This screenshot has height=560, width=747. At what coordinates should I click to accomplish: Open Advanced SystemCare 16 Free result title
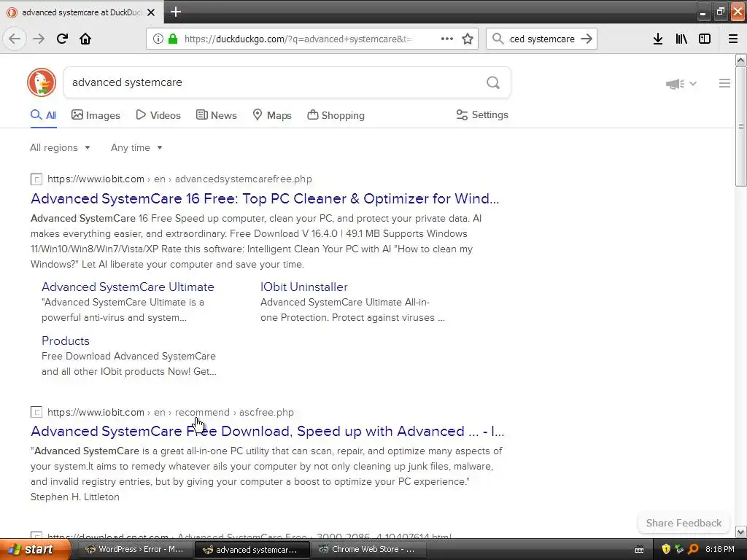pyautogui.click(x=265, y=198)
